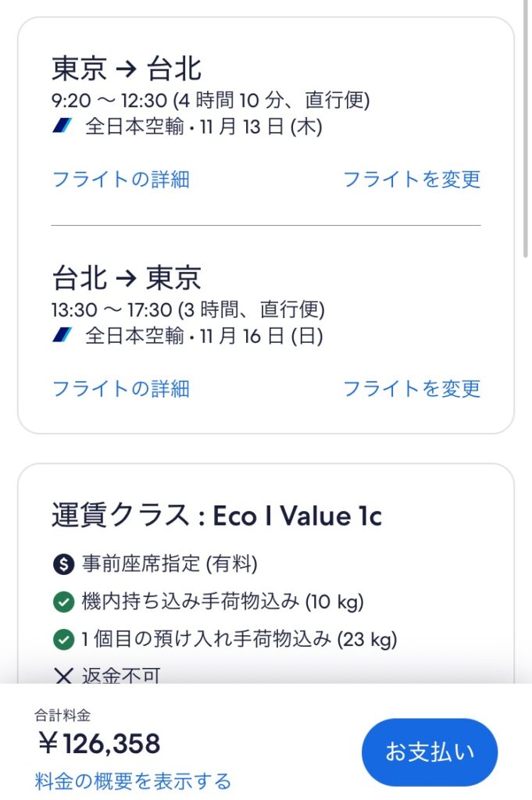Tap the 東京 → 台北 route heading
This screenshot has height=800, width=532.
pos(127,69)
